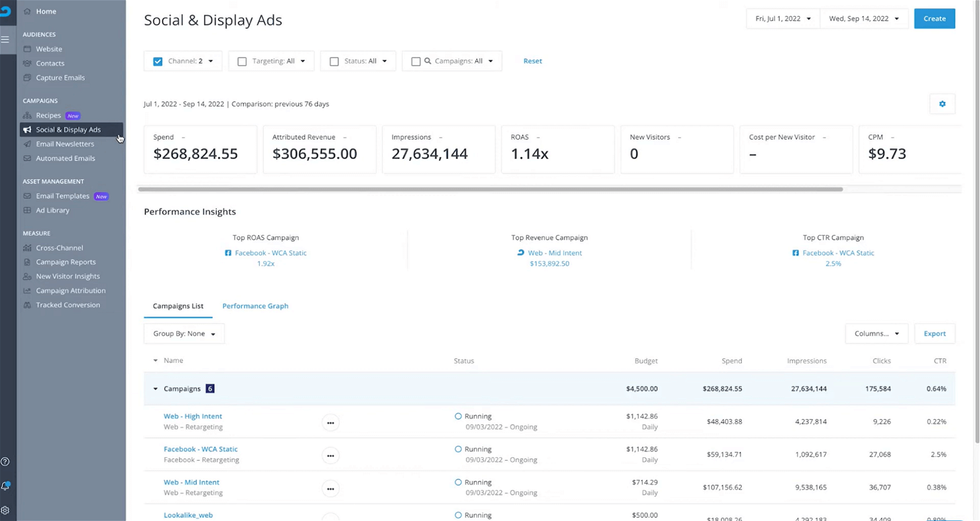Open options menu for Facebook - WCA Static
The image size is (980, 521).
[330, 456]
